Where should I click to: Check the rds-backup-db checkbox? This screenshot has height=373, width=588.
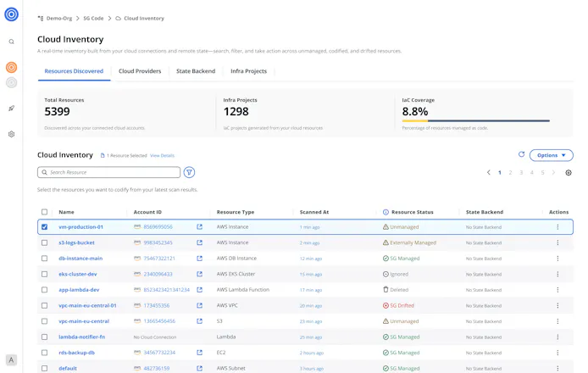44,353
